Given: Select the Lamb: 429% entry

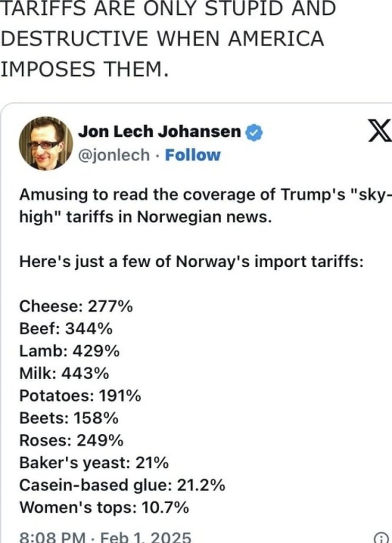Looking at the screenshot, I should coord(69,351).
